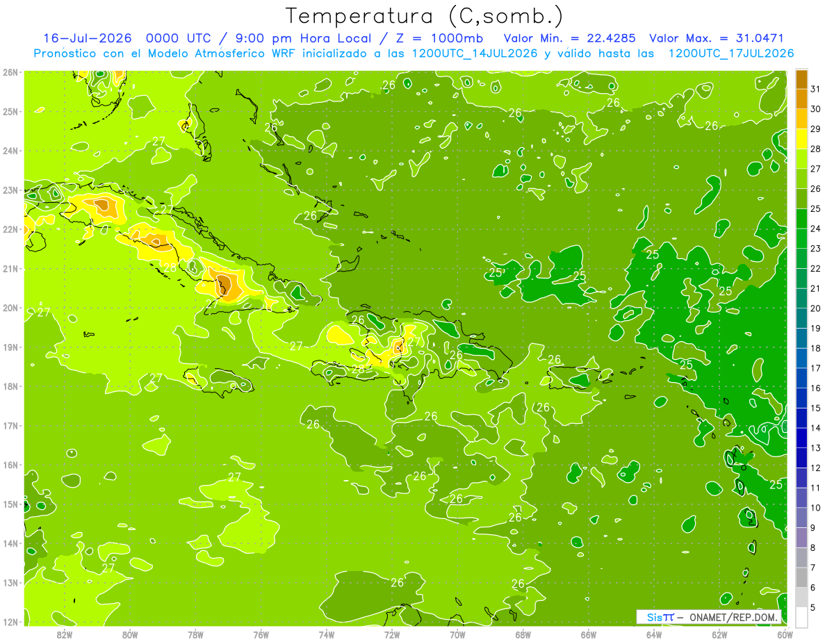Click the '60W' longitude axis label
The height and width of the screenshot is (644, 834).
785,634
